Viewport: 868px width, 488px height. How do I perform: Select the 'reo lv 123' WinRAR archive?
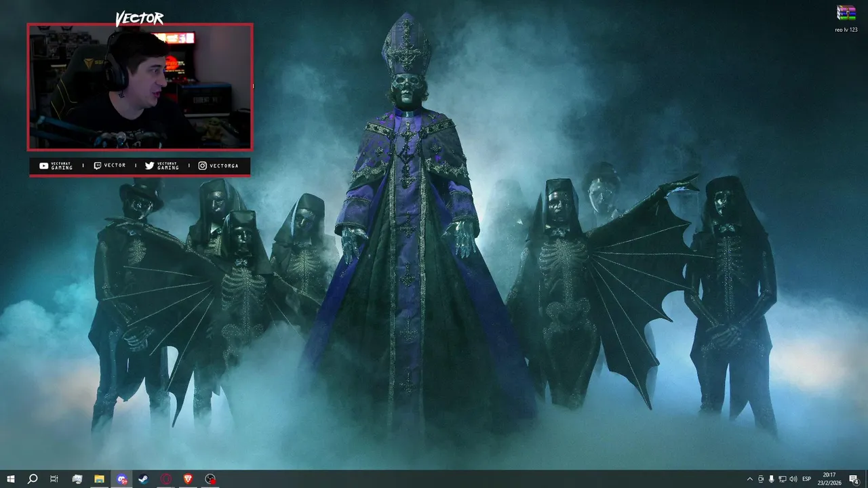point(846,19)
